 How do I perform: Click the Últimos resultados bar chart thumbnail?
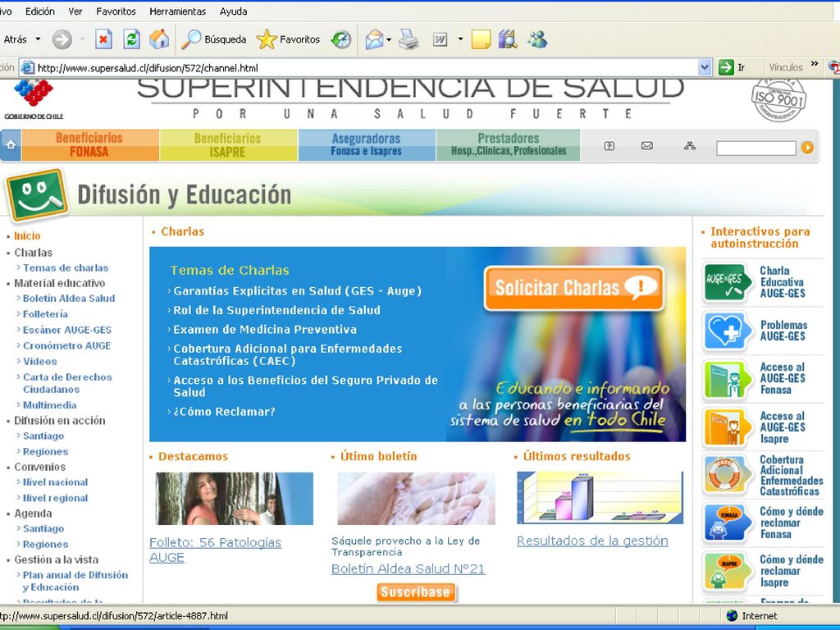pos(600,497)
